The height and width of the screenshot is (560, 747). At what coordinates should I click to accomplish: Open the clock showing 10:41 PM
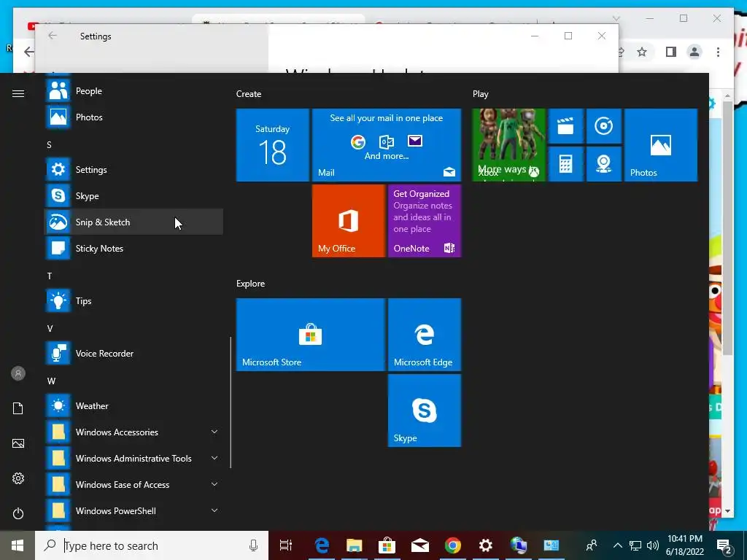pyautogui.click(x=684, y=545)
